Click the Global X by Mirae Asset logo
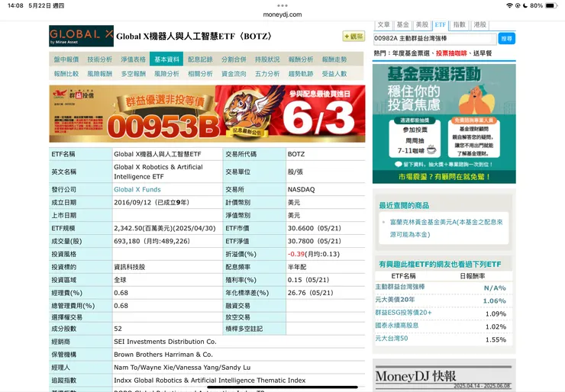This screenshot has width=565, height=392. pos(81,36)
